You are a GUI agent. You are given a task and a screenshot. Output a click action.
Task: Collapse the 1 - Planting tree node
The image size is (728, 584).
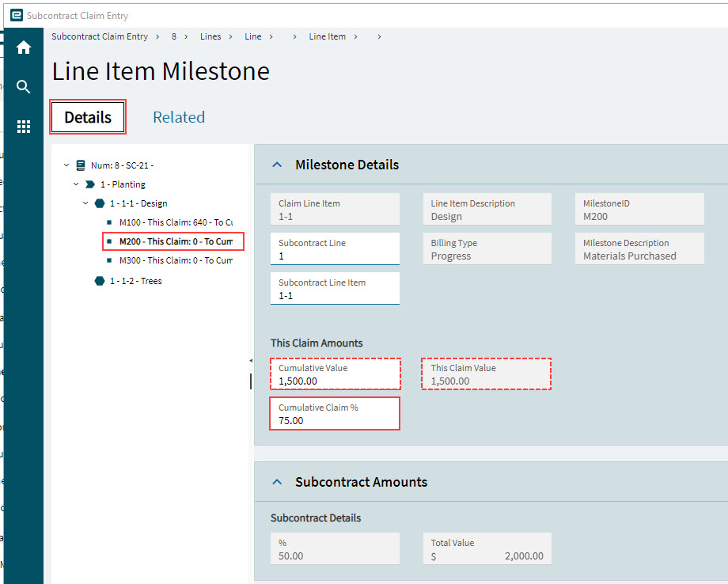[x=76, y=184]
